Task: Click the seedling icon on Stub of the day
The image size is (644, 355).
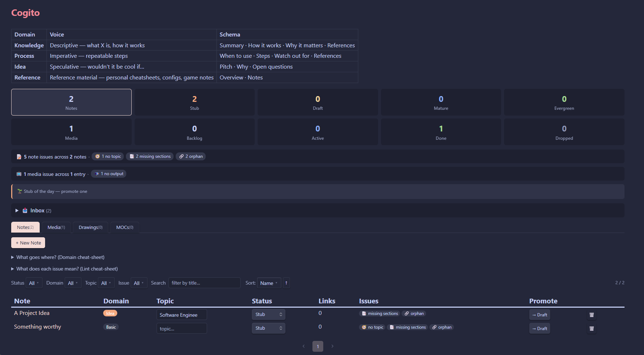Action: [20, 191]
